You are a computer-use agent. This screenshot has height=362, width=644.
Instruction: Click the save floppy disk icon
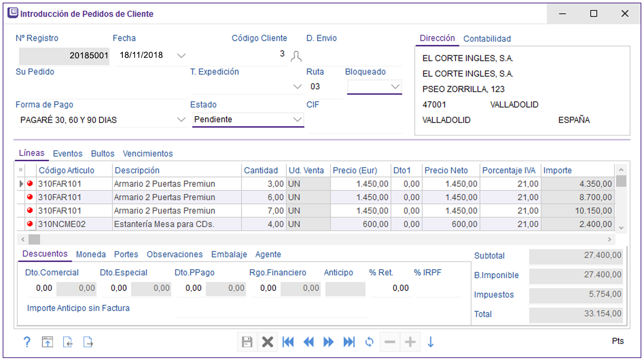tap(247, 342)
